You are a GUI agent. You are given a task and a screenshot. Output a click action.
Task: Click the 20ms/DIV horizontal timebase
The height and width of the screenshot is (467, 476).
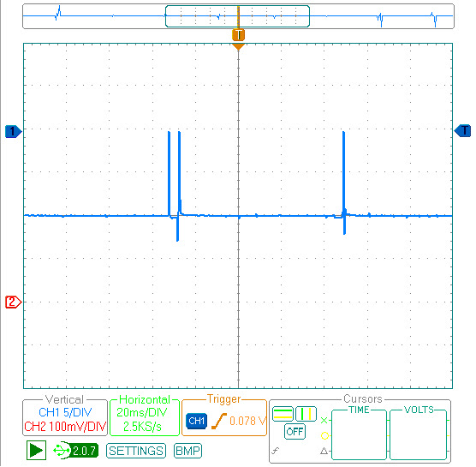(142, 412)
